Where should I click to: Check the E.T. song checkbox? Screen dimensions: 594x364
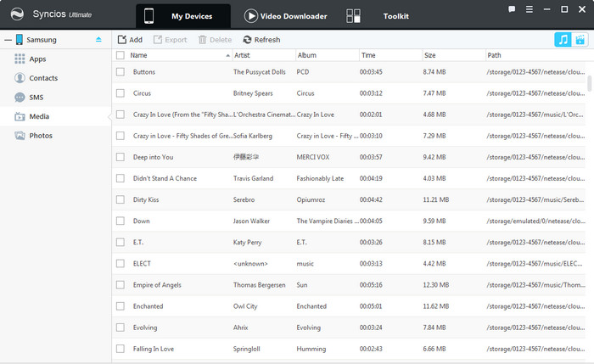coord(120,242)
